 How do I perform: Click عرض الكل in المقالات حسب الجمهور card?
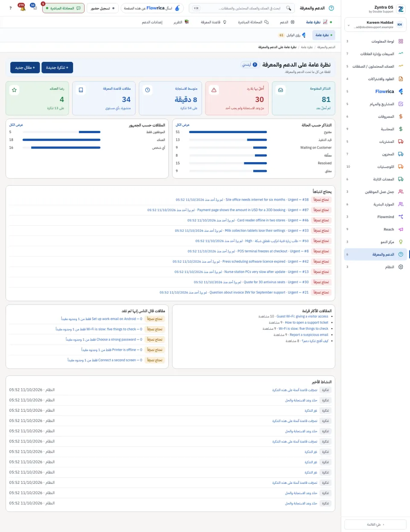click(16, 125)
